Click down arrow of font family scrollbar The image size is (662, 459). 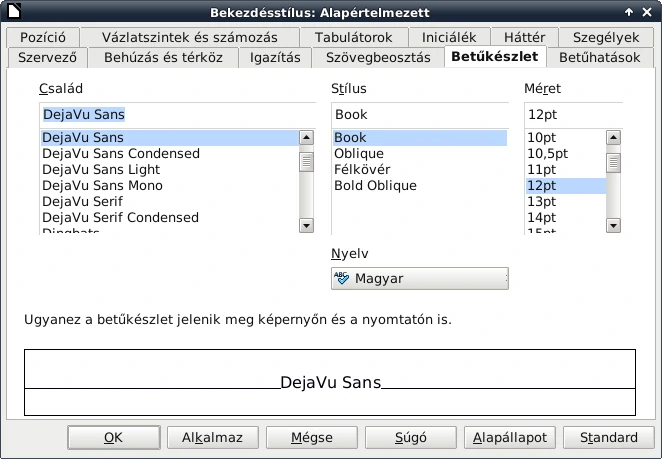click(306, 225)
